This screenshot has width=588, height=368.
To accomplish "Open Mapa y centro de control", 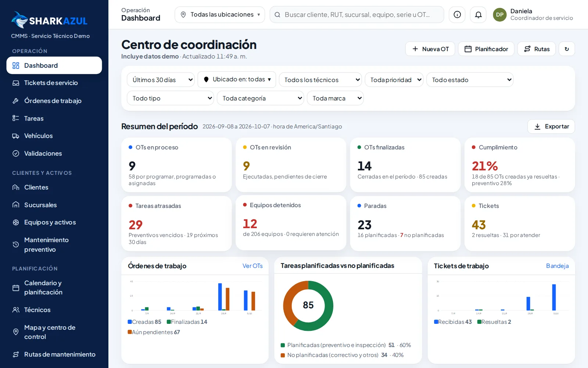I will (54, 332).
